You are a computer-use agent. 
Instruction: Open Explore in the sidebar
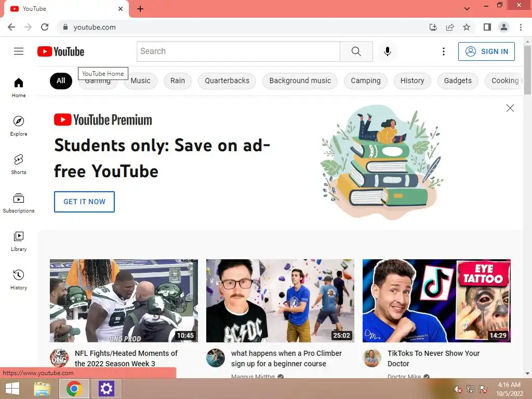19,126
